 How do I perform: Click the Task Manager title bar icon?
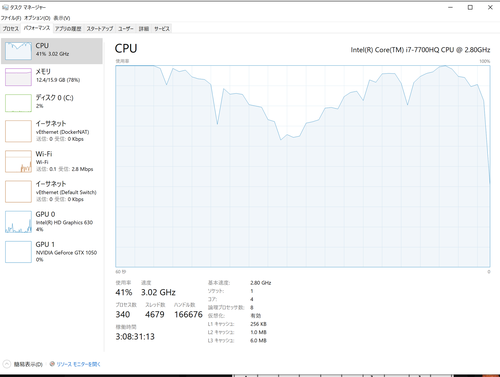coord(5,7)
